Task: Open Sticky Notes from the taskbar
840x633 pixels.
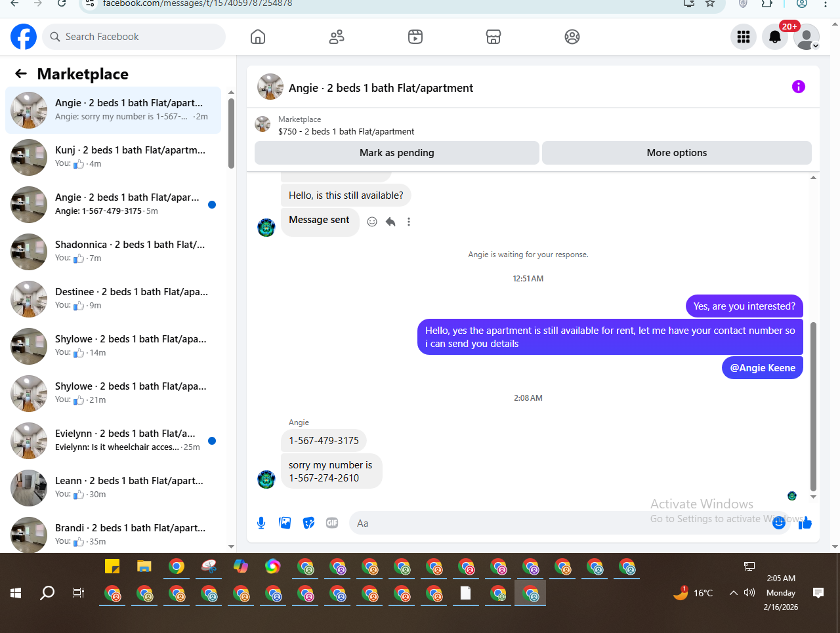Action: tap(112, 566)
